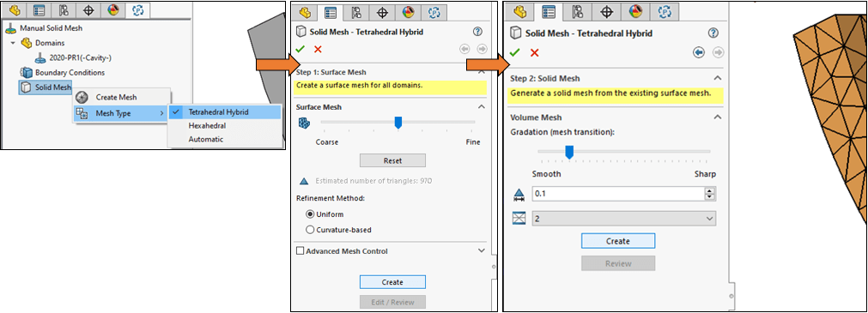Click Reset under the surface mesh slider
The height and width of the screenshot is (313, 868).
pos(392,160)
